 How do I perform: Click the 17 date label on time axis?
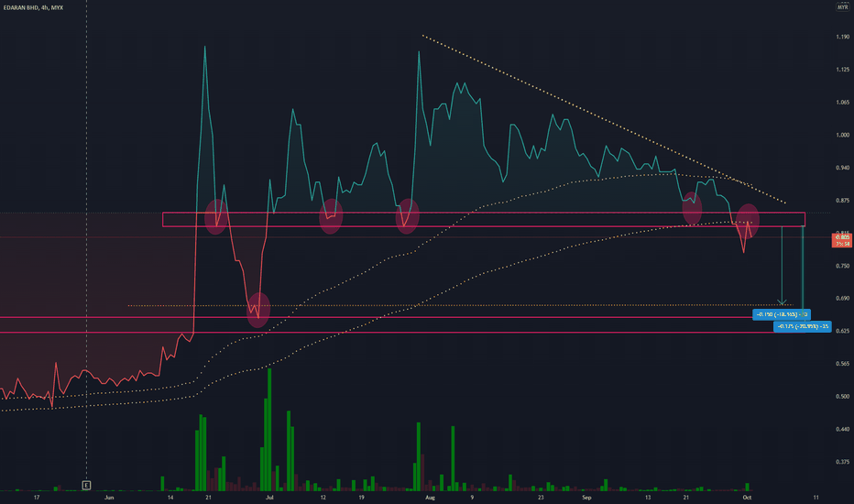coord(37,498)
